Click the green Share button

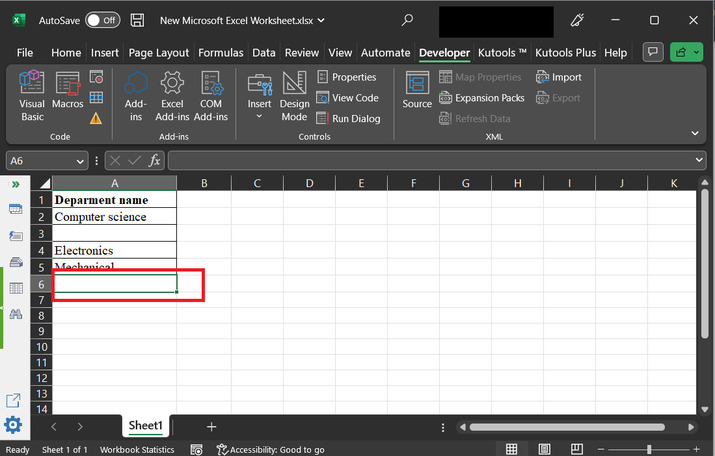click(x=686, y=52)
